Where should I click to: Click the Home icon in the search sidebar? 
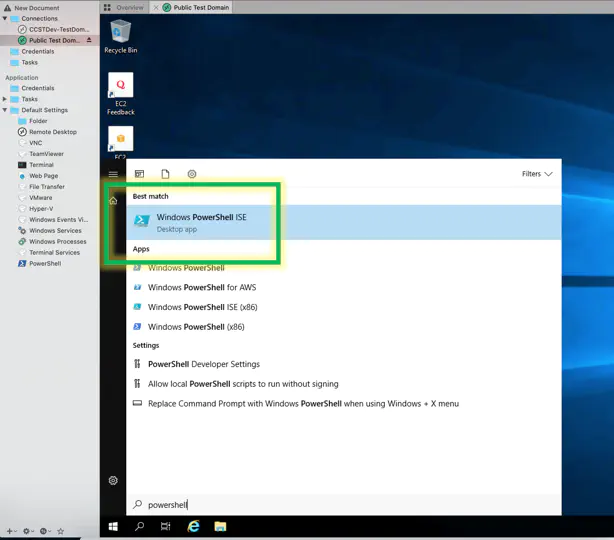point(113,201)
